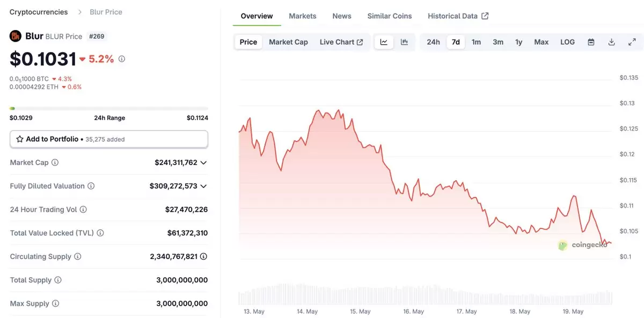Select the 24h time range
This screenshot has height=318, width=644.
pos(433,42)
